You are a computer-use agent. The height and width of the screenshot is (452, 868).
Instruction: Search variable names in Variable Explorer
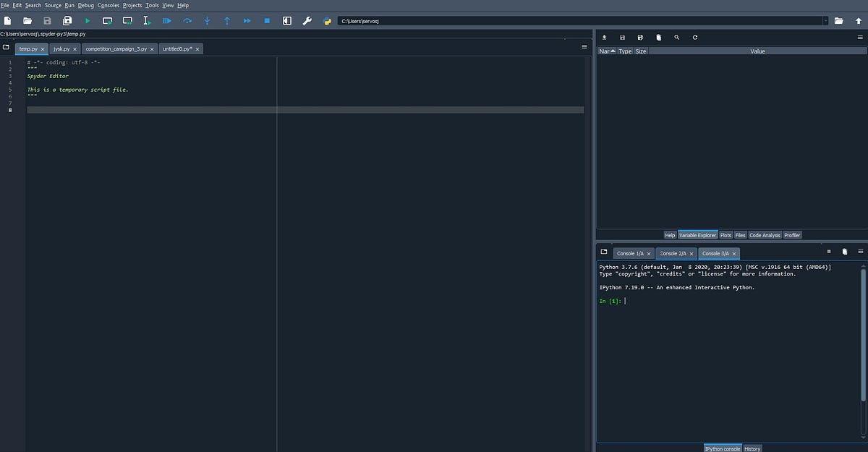click(x=676, y=37)
